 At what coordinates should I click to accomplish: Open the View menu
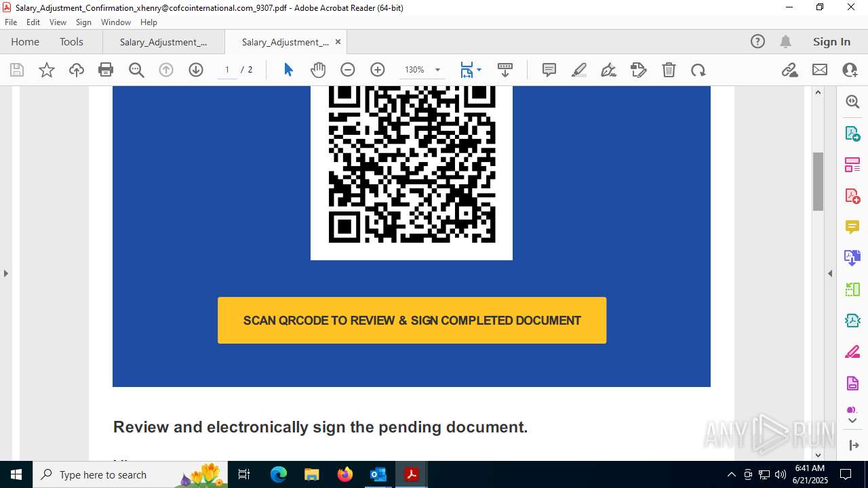(x=58, y=22)
